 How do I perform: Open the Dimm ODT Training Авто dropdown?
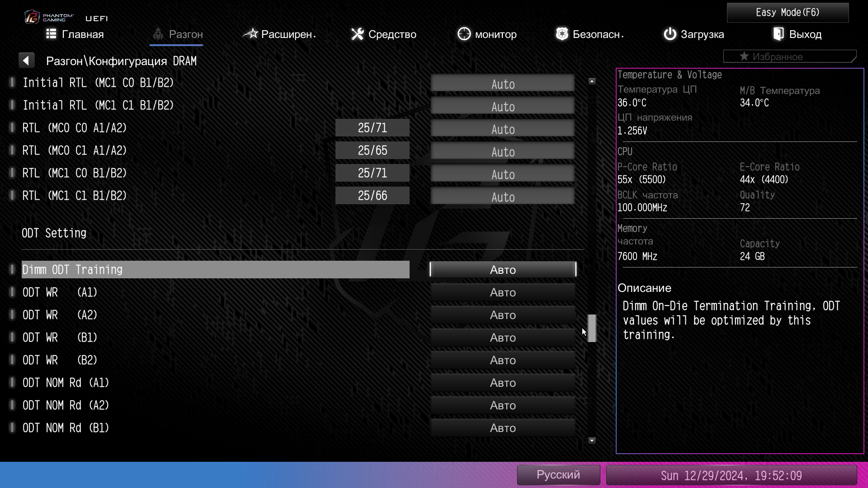(x=503, y=269)
